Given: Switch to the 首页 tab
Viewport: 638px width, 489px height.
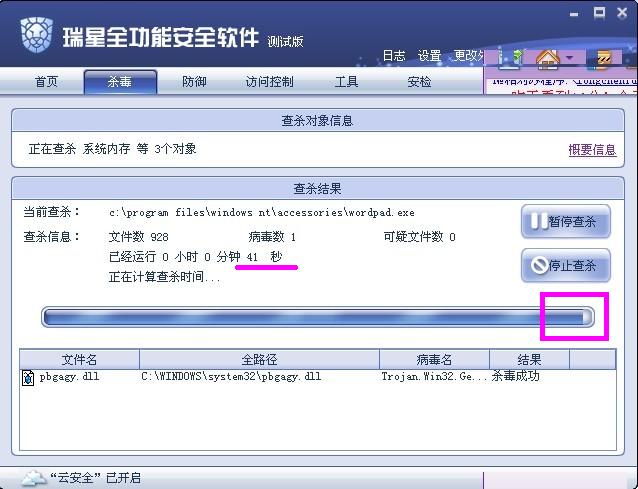Looking at the screenshot, I should tap(46, 82).
